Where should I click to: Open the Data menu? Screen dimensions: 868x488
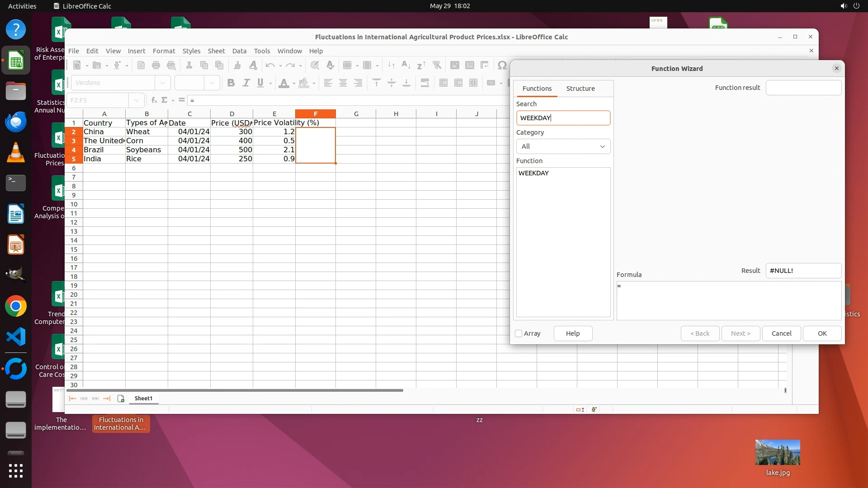[x=239, y=51]
